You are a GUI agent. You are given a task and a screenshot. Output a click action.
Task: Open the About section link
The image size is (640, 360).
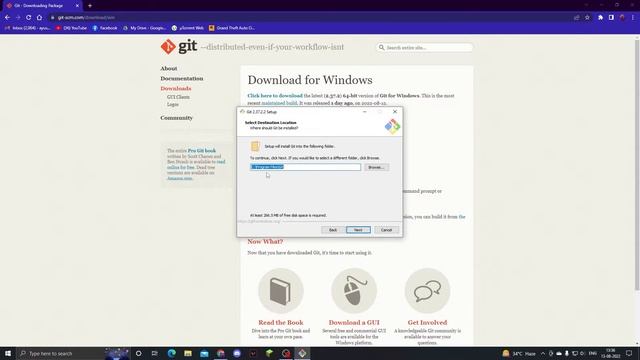pos(169,69)
